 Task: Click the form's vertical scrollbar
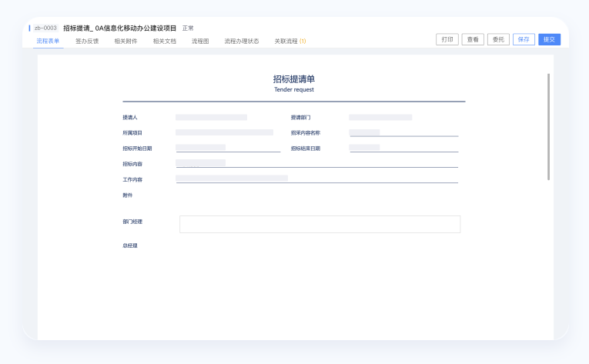tap(548, 127)
